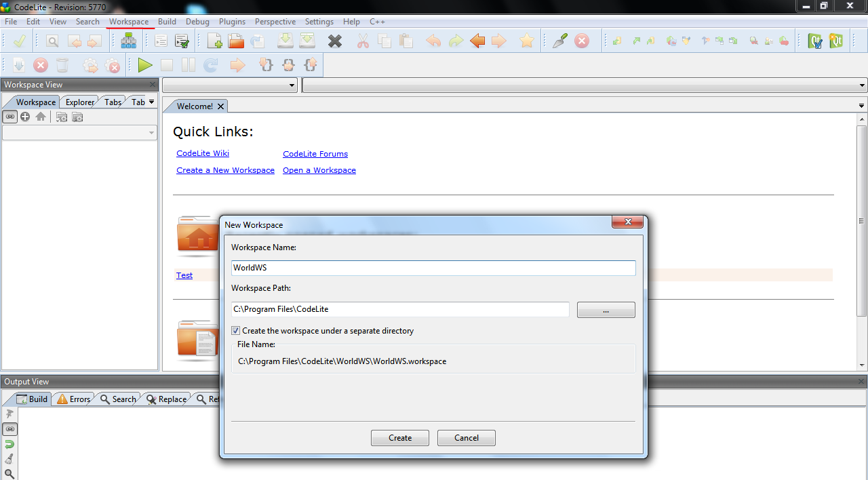Click the Cancel button in New Workspace dialog

[467, 438]
